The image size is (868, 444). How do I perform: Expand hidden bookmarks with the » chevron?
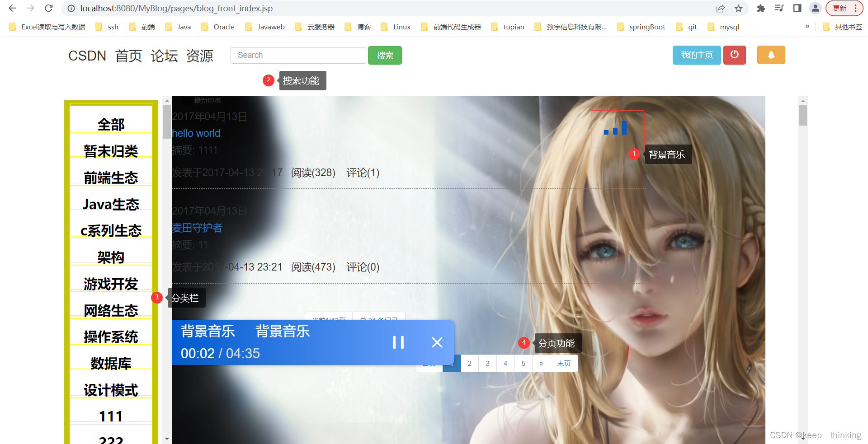point(807,27)
